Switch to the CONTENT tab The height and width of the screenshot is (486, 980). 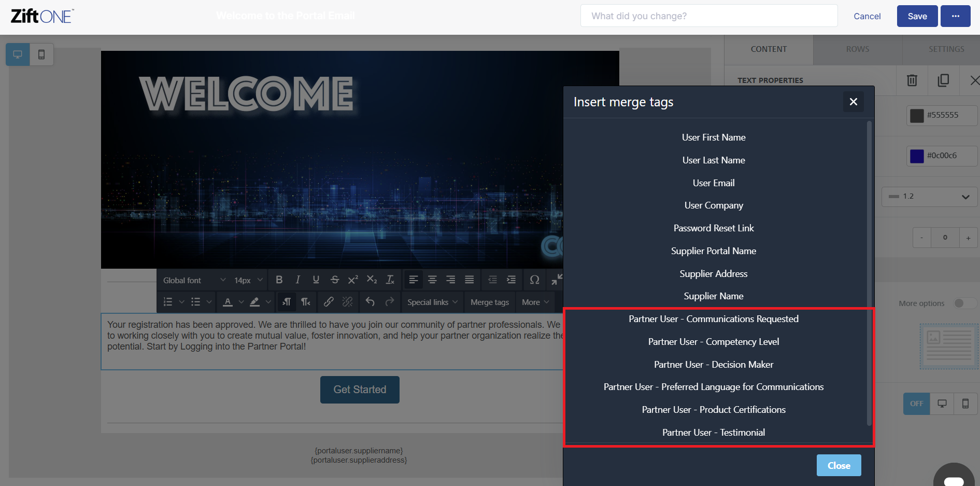tap(769, 49)
